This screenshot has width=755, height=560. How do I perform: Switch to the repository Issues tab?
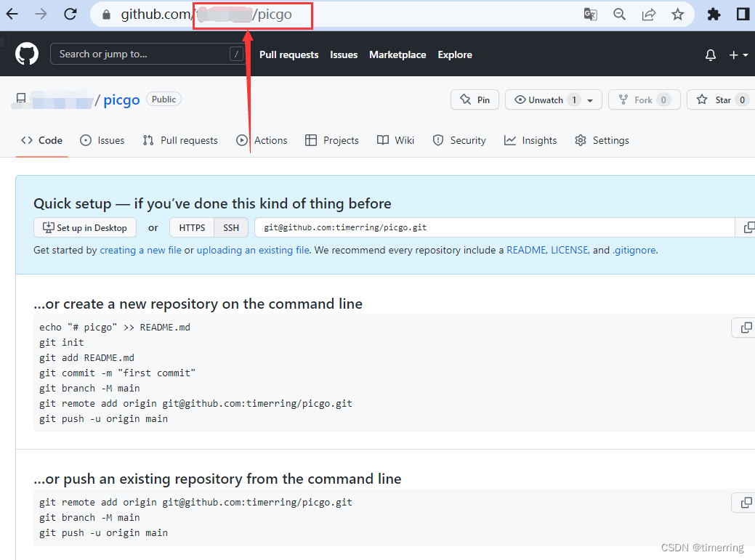click(102, 140)
